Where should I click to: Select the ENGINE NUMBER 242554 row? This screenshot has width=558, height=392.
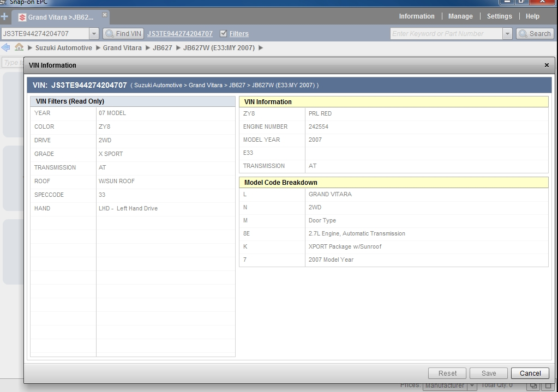click(394, 126)
